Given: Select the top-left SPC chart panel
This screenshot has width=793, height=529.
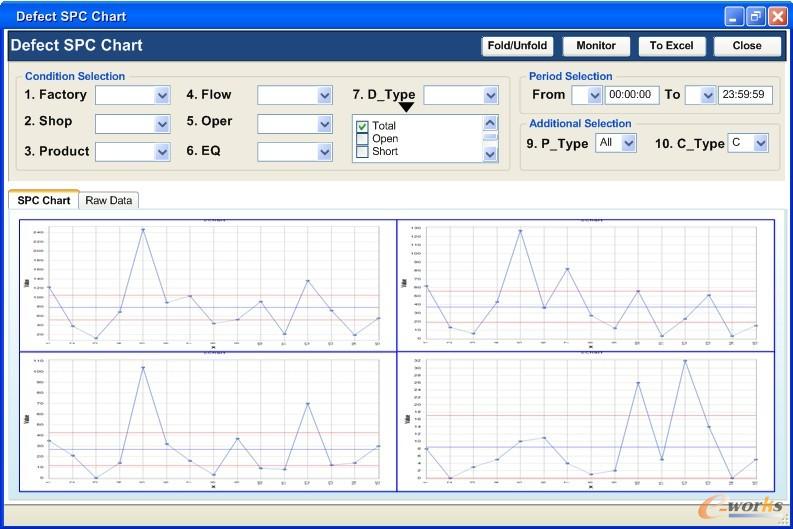Looking at the screenshot, I should [208, 285].
